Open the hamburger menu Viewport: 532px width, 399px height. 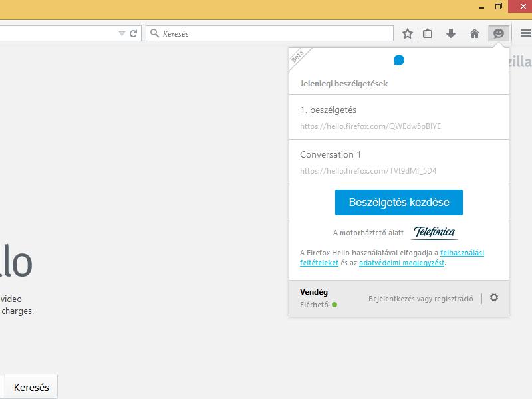click(x=525, y=33)
